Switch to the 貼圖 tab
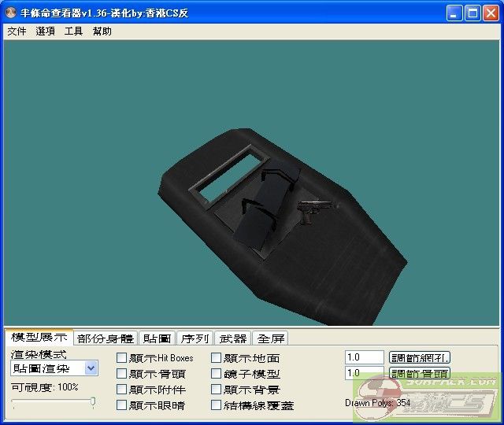Screen dimensions: 504x425 click(x=157, y=338)
